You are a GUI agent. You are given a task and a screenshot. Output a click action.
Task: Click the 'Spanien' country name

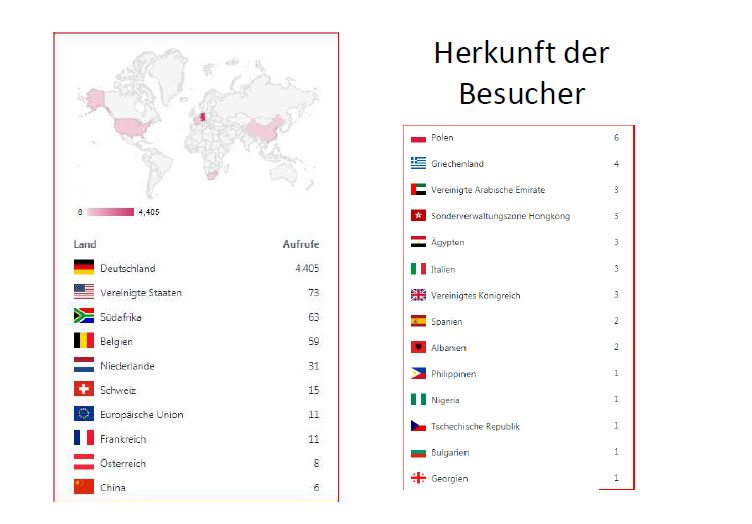click(446, 322)
